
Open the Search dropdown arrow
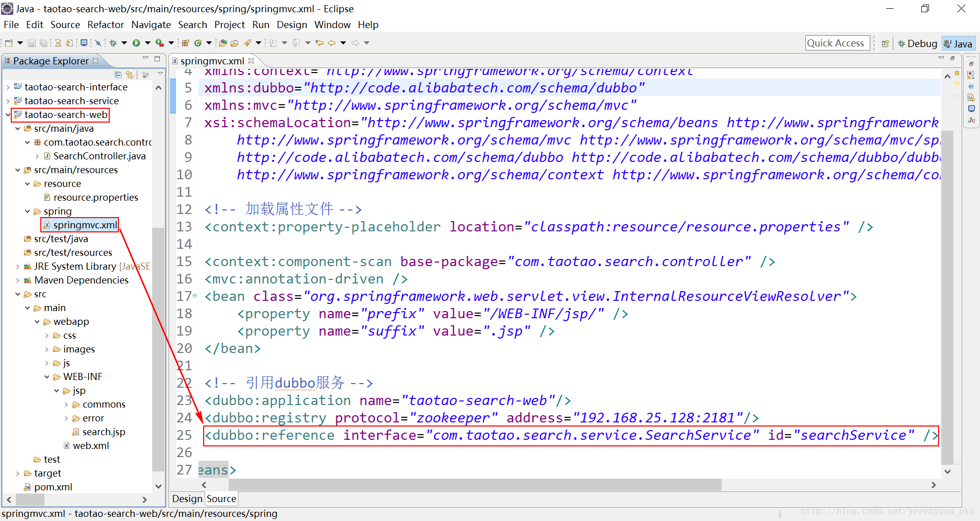click(x=258, y=43)
